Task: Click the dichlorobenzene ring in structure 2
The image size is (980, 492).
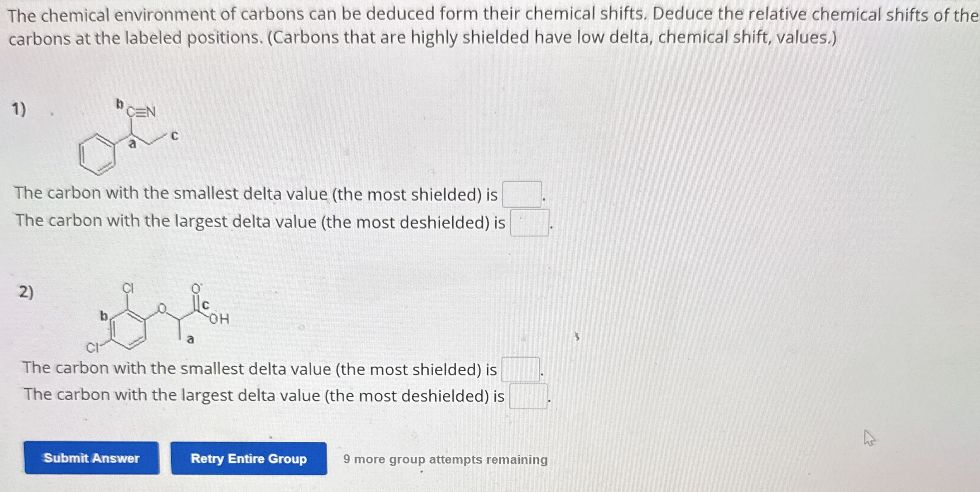Action: click(x=128, y=329)
